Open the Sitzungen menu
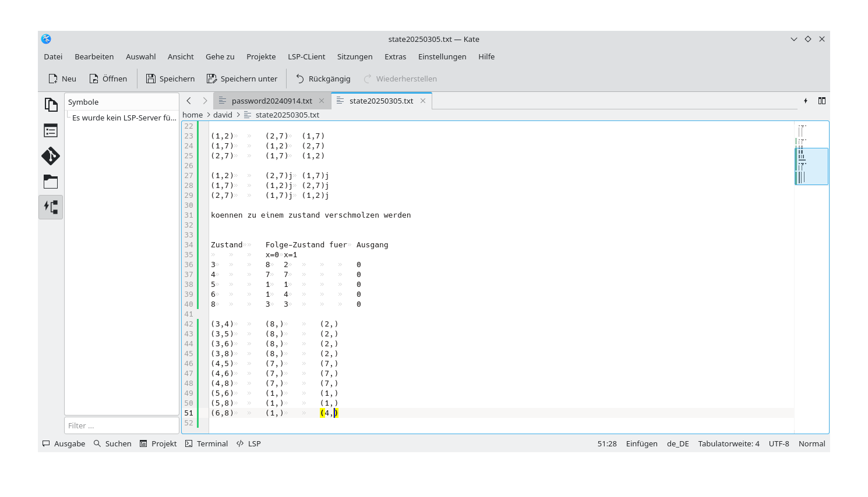Screen dimensions: 868x497 355,56
